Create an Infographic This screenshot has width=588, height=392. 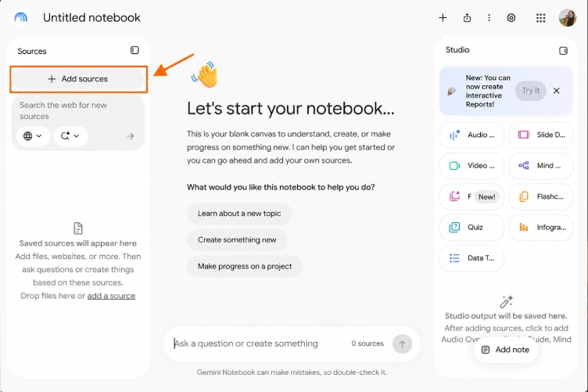[541, 228]
